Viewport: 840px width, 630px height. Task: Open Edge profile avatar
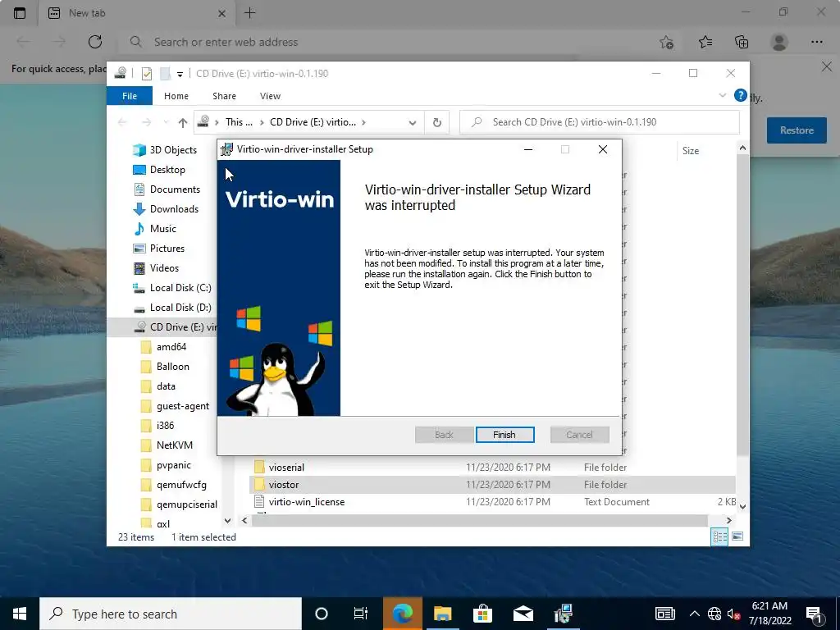779,42
